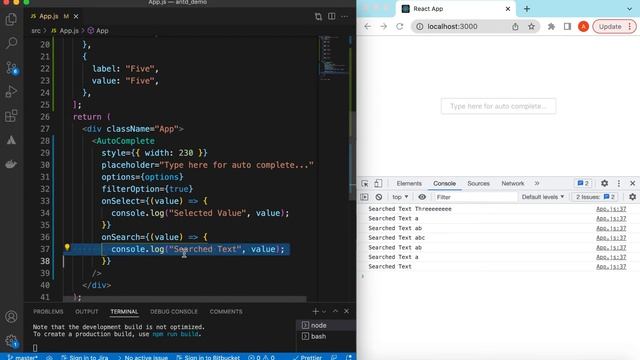Open console settings gear
Image resolution: width=640 pixels, height=360 pixels.
[632, 197]
